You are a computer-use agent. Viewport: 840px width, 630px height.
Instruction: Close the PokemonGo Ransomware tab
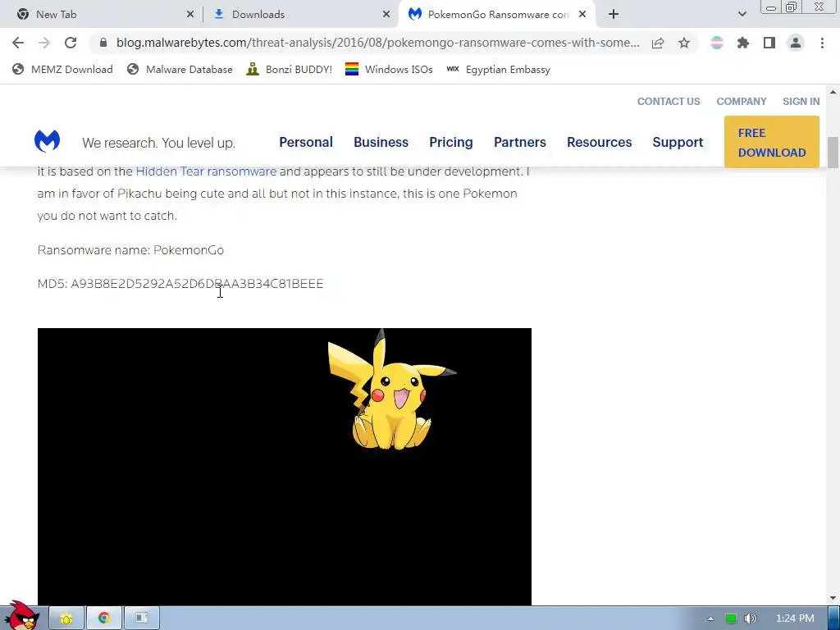[582, 15]
